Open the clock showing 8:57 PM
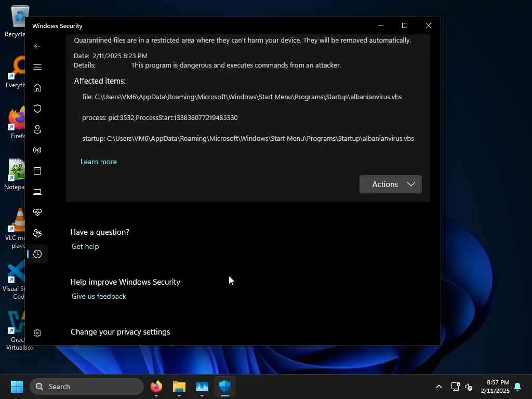Image resolution: width=532 pixels, height=399 pixels. [495, 387]
